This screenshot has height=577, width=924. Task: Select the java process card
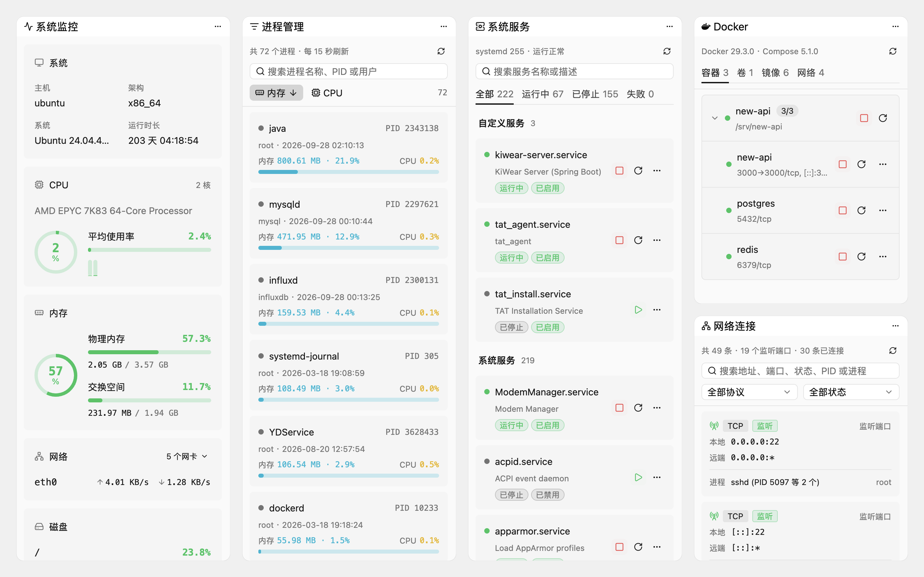point(348,147)
